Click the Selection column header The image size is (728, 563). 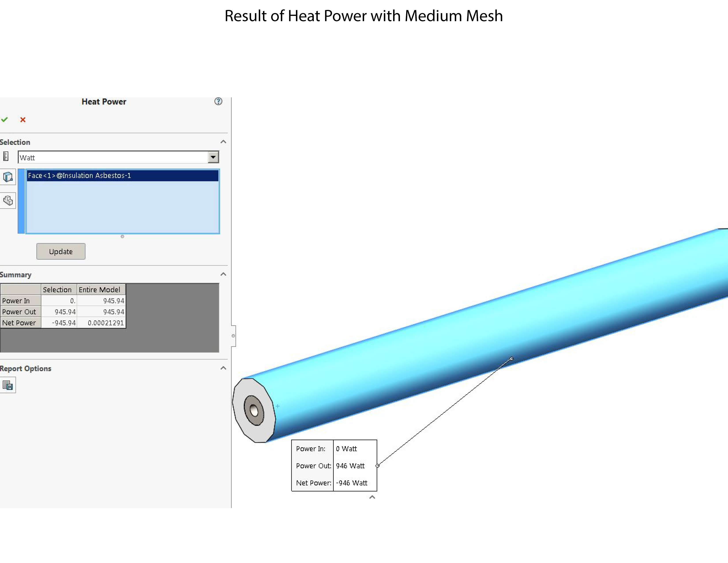click(x=59, y=289)
